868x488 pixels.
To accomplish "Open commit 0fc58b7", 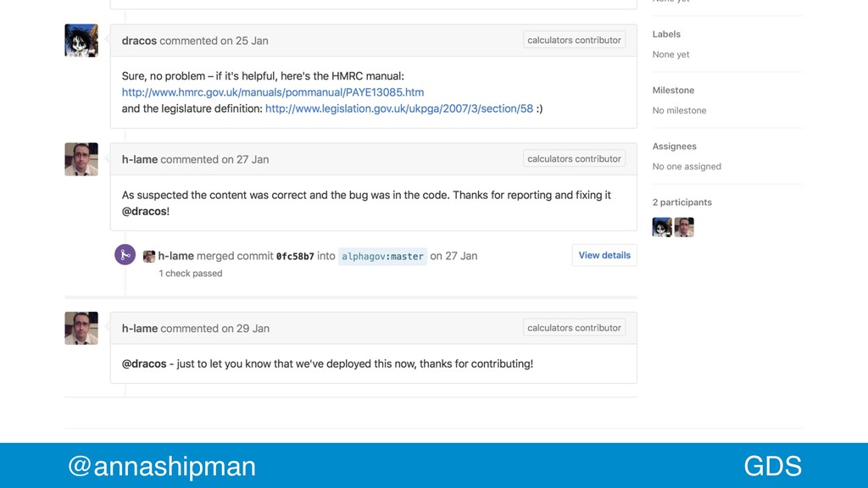I will (295, 256).
